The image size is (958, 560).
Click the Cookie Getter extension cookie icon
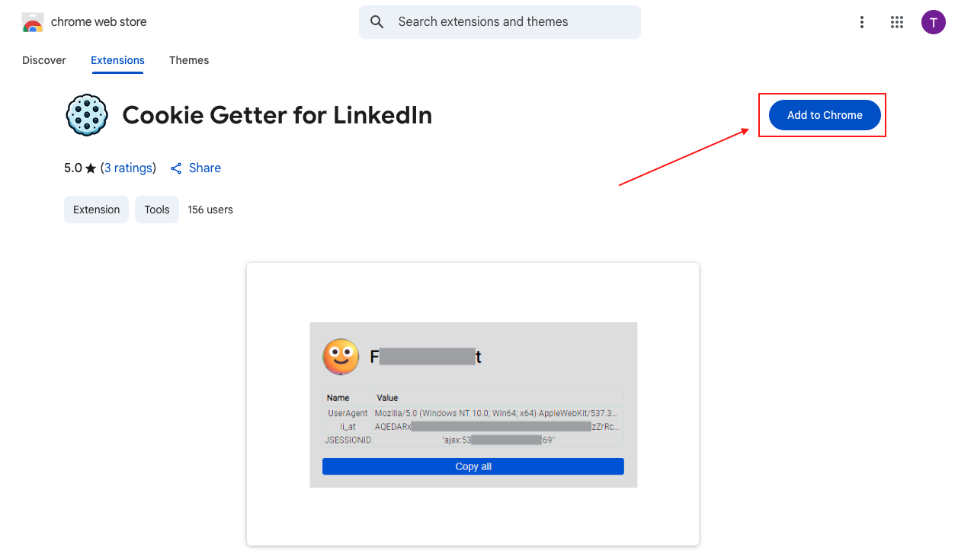87,115
